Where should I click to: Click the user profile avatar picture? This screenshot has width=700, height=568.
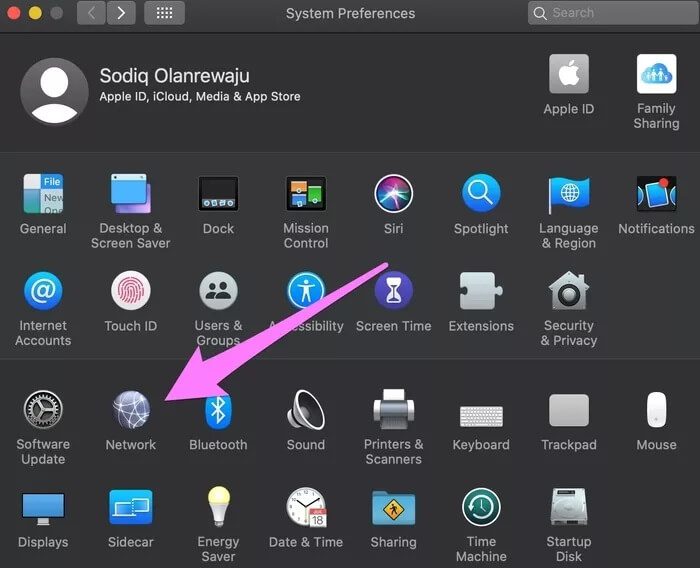pyautogui.click(x=54, y=91)
